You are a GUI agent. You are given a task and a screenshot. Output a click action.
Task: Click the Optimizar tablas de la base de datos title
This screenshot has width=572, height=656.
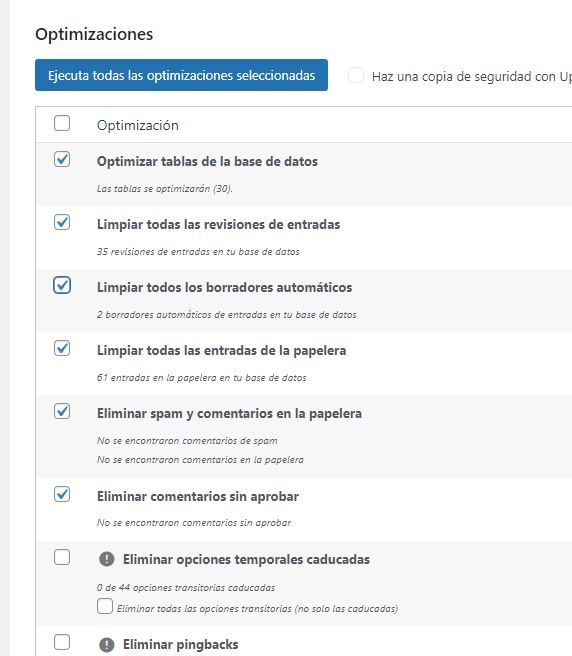coord(207,161)
